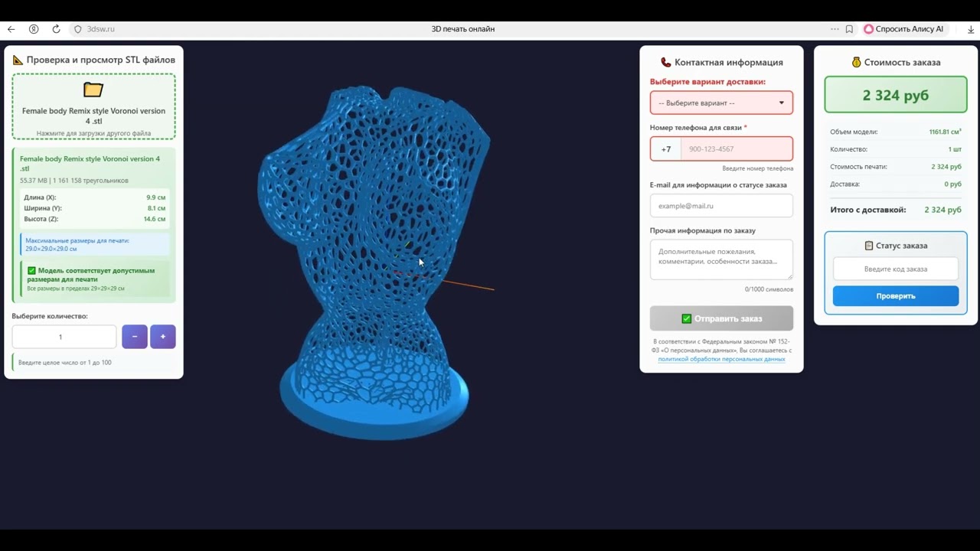Viewport: 980px width, 551px height.
Task: Click the Итого с доставкой total row
Action: pyautogui.click(x=896, y=210)
